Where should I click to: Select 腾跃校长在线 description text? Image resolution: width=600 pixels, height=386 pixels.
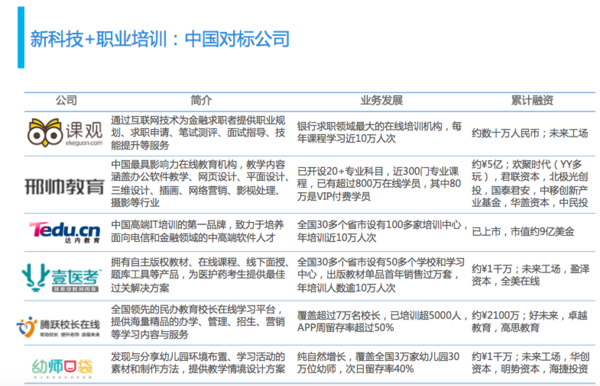pyautogui.click(x=198, y=322)
